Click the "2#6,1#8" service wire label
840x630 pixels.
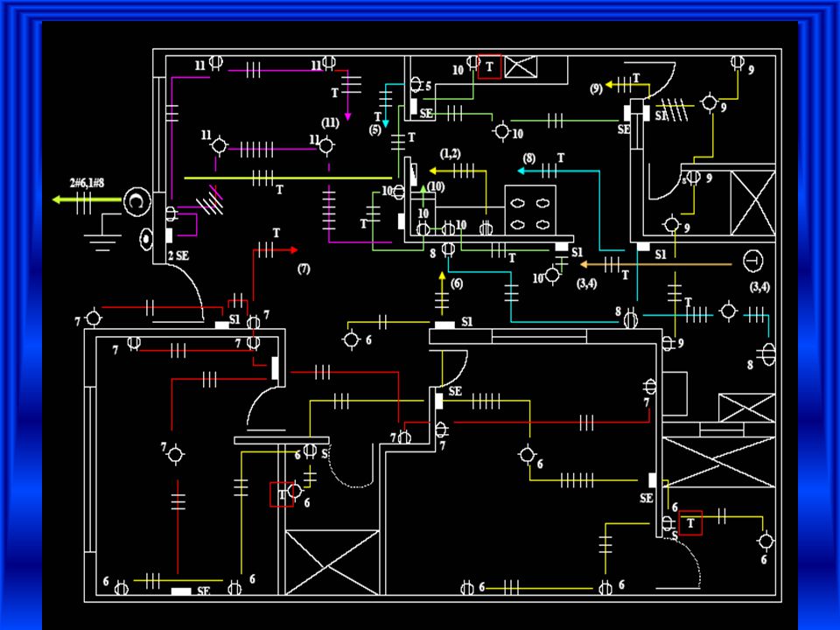(87, 183)
